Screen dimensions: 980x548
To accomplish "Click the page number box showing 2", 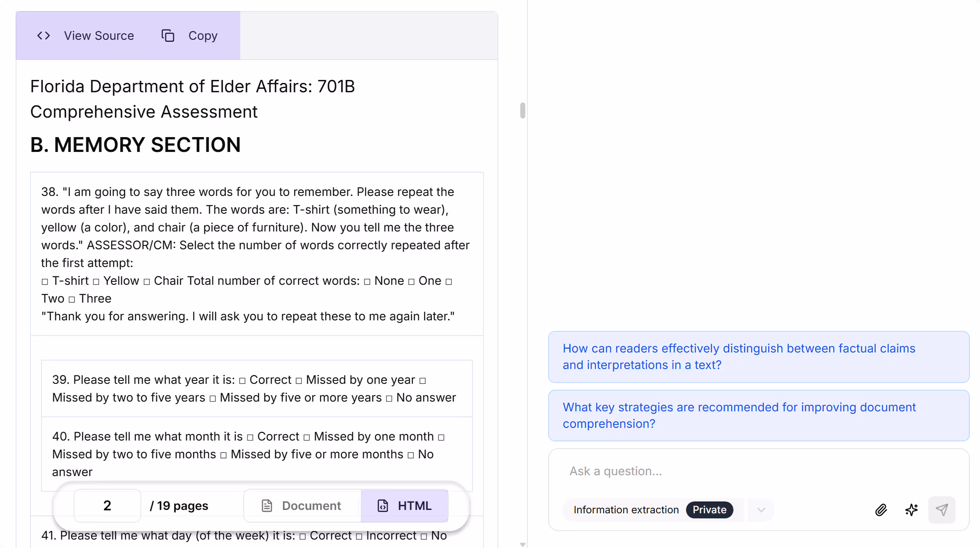I will tap(107, 506).
